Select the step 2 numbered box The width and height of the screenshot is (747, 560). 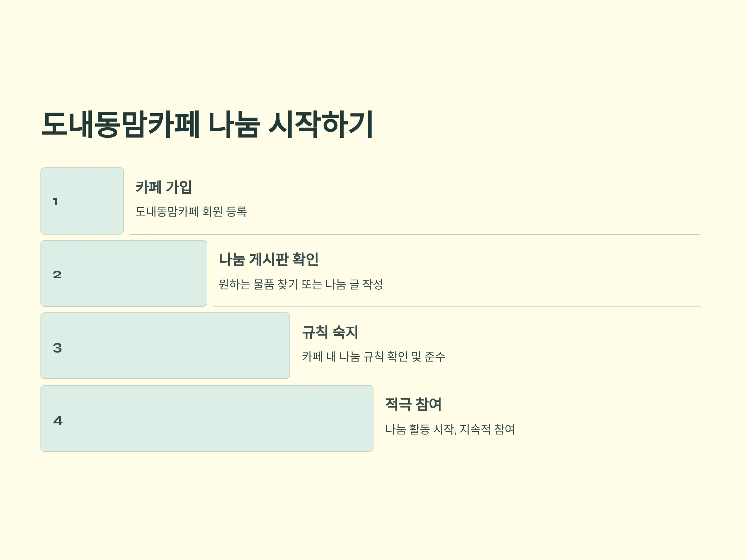coord(124,273)
